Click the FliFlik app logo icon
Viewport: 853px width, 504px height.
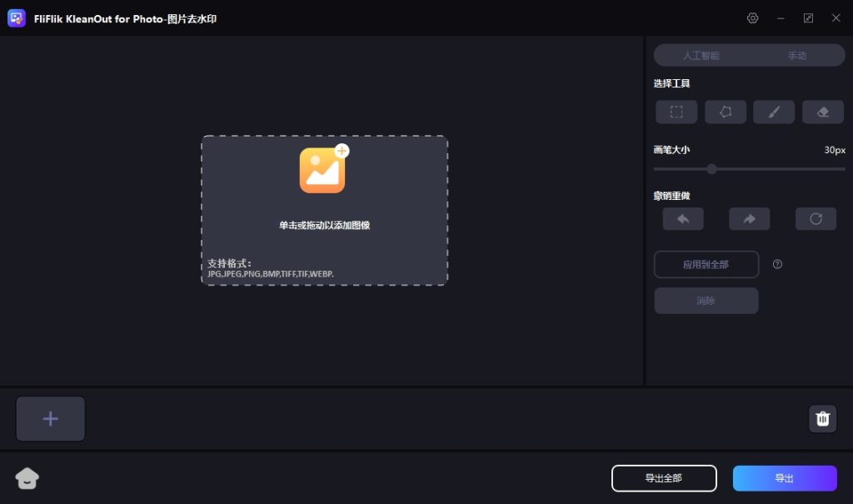(x=17, y=18)
